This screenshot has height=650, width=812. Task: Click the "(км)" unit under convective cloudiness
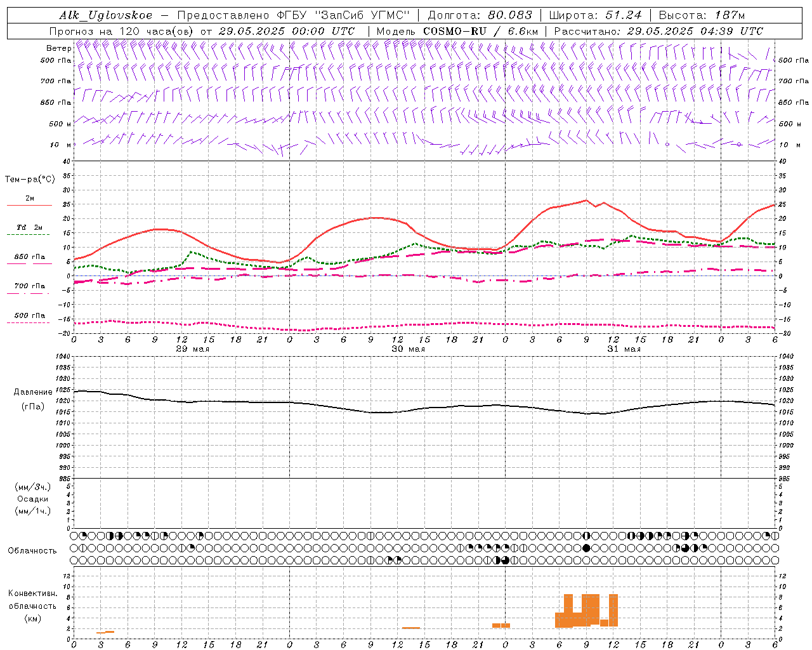[33, 618]
